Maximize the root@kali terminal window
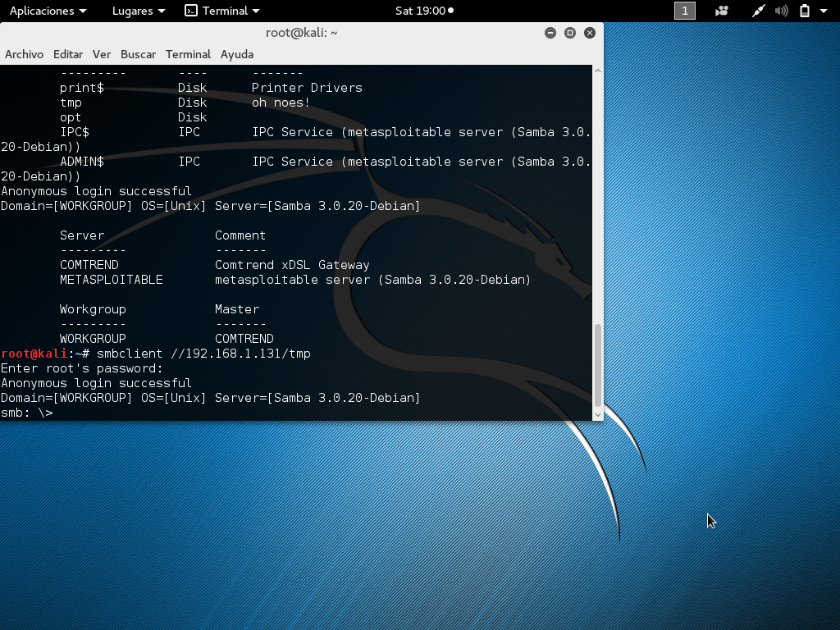Viewport: 840px width, 630px height. tap(570, 33)
